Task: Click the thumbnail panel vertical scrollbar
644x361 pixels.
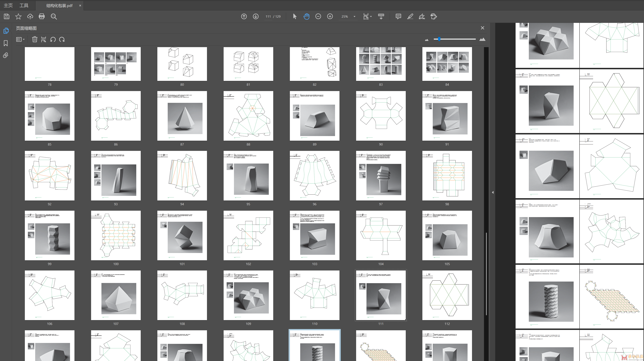Action: coord(486,274)
